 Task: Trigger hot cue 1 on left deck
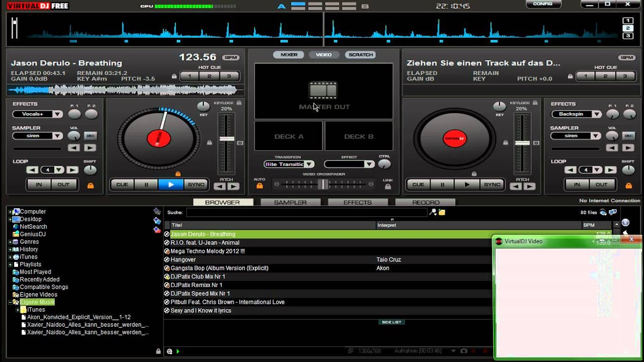[x=190, y=76]
